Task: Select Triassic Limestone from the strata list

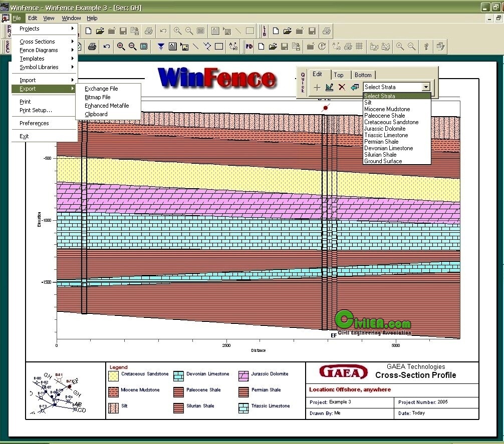Action: pyautogui.click(x=397, y=135)
